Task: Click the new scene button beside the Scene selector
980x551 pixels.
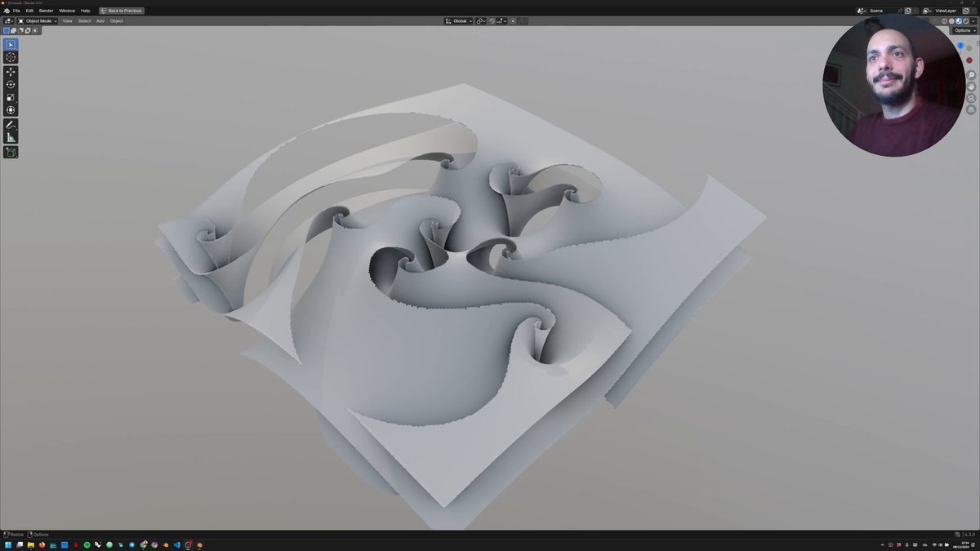Action: click(x=908, y=10)
